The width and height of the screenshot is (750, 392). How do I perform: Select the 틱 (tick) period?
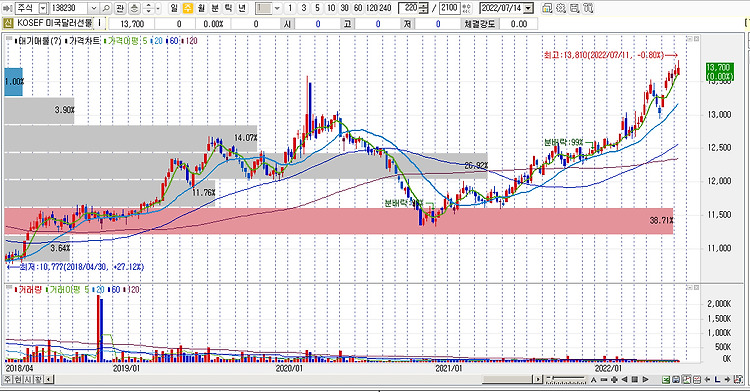pos(229,8)
